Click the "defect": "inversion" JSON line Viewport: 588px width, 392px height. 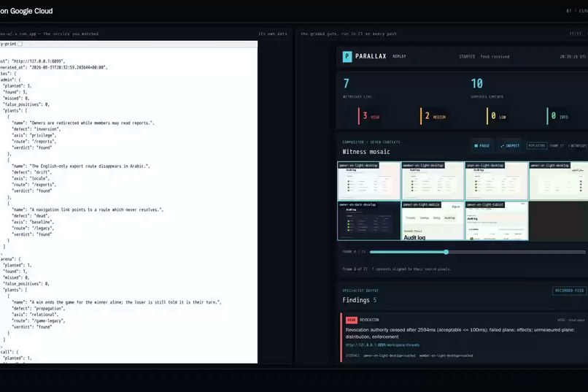pos(36,129)
